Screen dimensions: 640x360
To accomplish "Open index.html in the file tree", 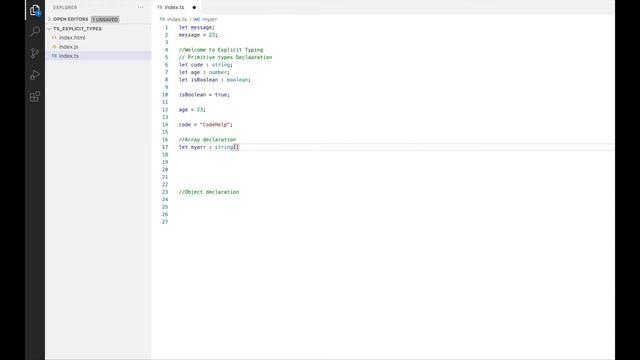I will [72, 38].
